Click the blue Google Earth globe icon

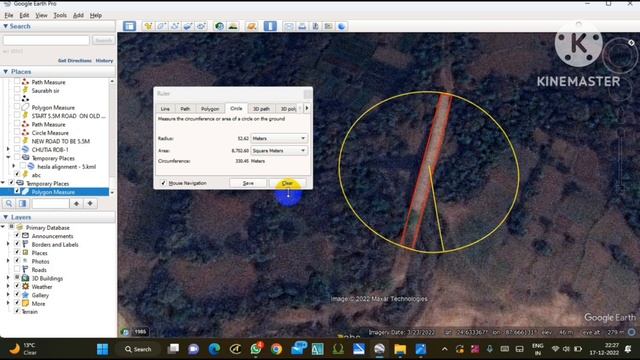click(x=342, y=26)
